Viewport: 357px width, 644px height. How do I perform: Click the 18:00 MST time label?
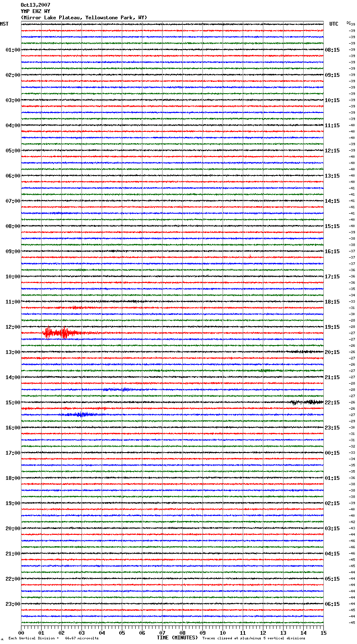[x=13, y=478]
